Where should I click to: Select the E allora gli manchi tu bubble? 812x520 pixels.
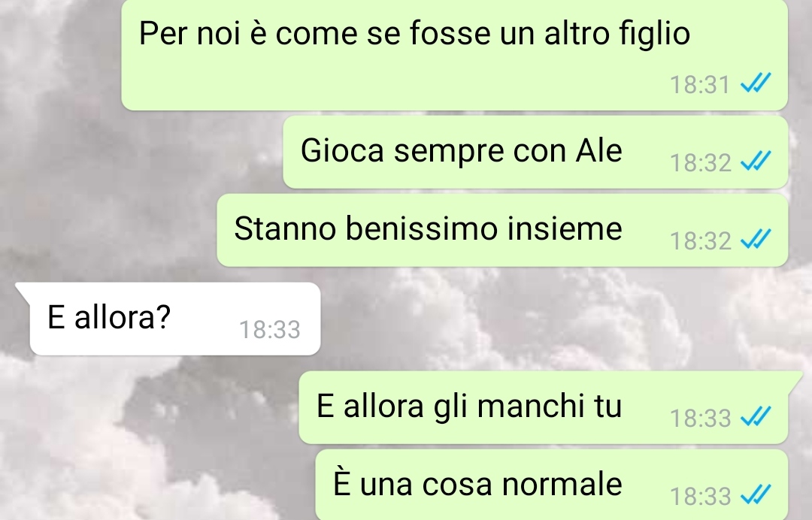(x=544, y=407)
